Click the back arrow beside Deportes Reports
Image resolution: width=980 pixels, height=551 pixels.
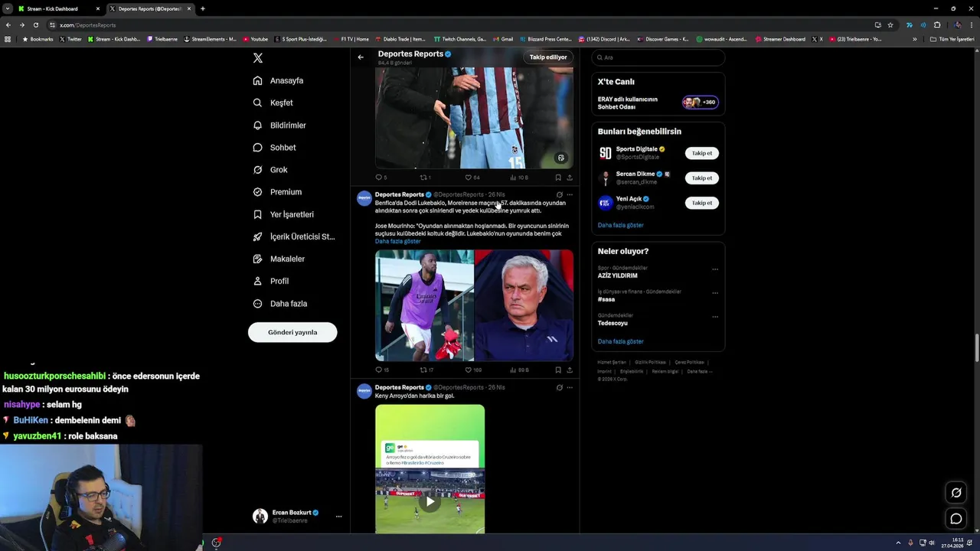pos(361,57)
